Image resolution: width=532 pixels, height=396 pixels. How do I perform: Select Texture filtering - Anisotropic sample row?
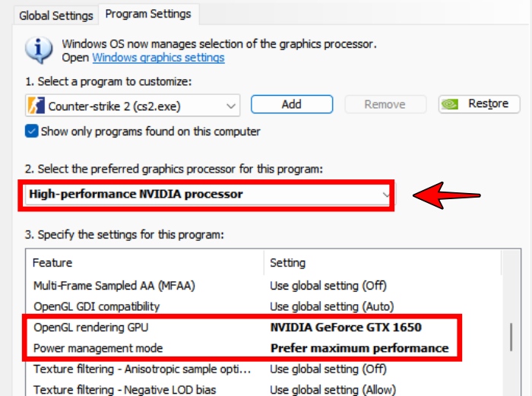point(141,369)
